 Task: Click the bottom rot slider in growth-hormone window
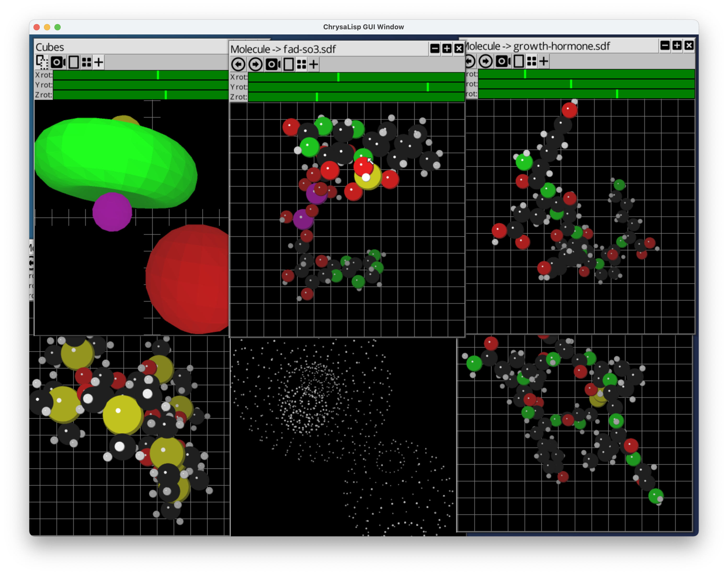pyautogui.click(x=586, y=94)
